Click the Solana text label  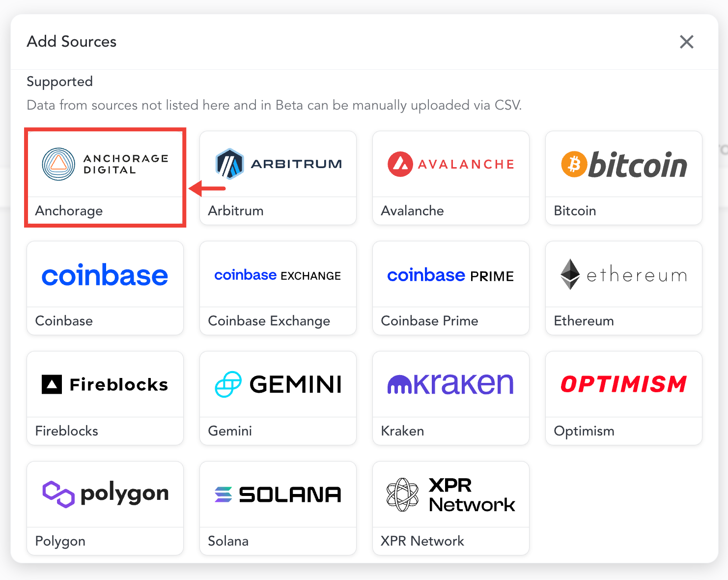point(228,541)
